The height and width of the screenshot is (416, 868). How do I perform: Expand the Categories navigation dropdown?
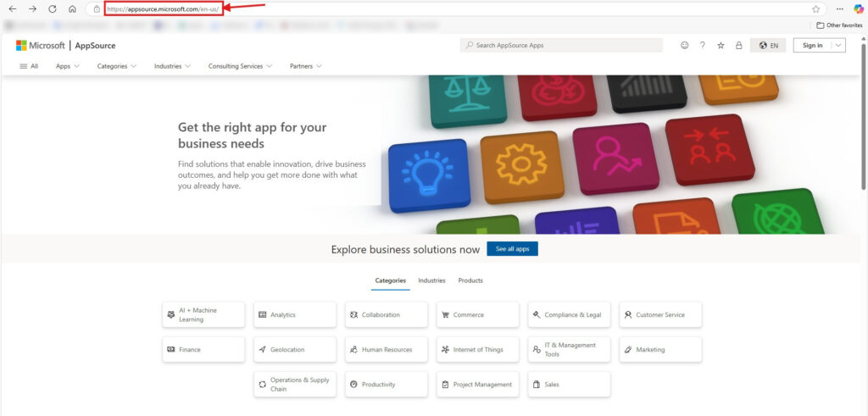[x=117, y=66]
